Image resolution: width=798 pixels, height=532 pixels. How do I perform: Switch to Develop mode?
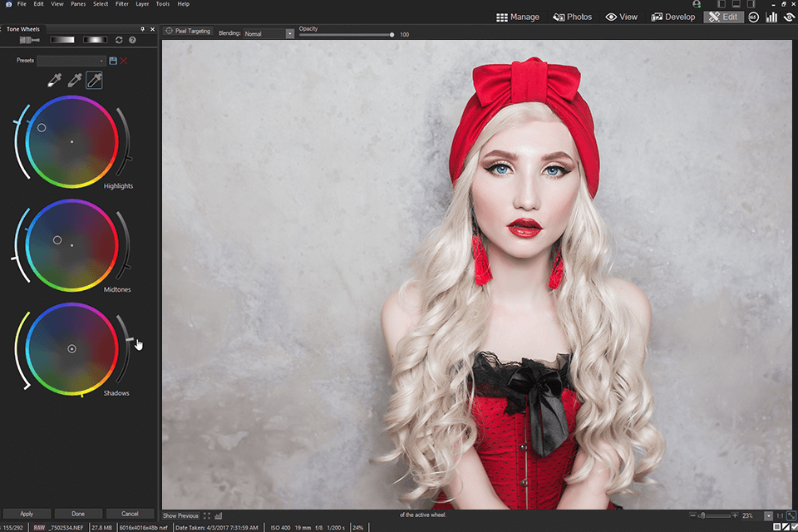coord(672,17)
